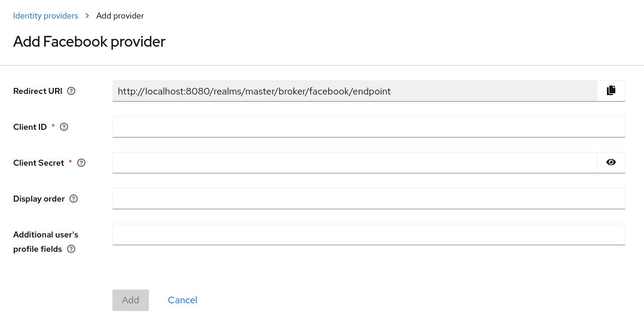Click the Client Secret help icon
Viewport: 644px width, 326px height.
[82, 163]
